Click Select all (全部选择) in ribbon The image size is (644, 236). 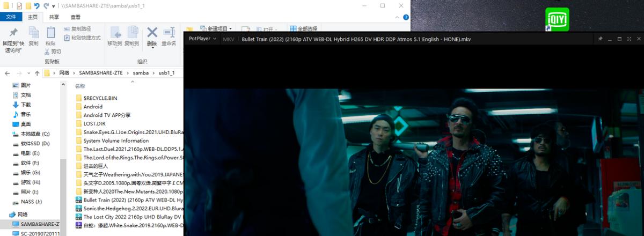[303, 29]
